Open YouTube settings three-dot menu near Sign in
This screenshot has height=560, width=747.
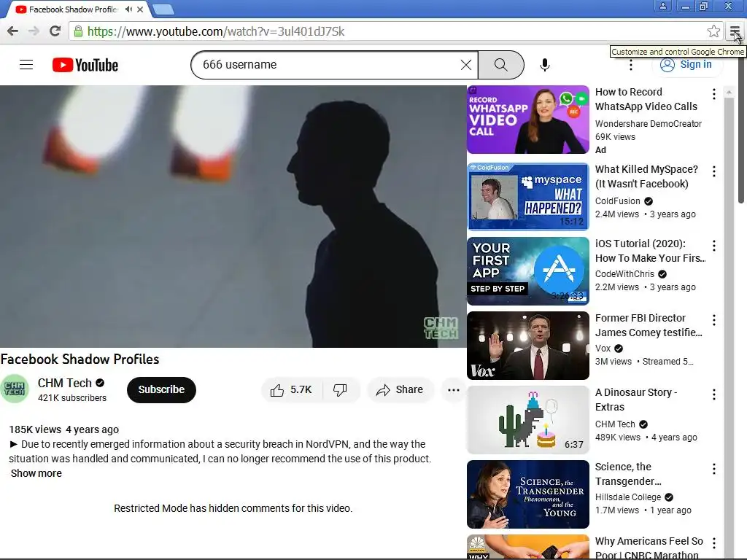[x=631, y=65]
